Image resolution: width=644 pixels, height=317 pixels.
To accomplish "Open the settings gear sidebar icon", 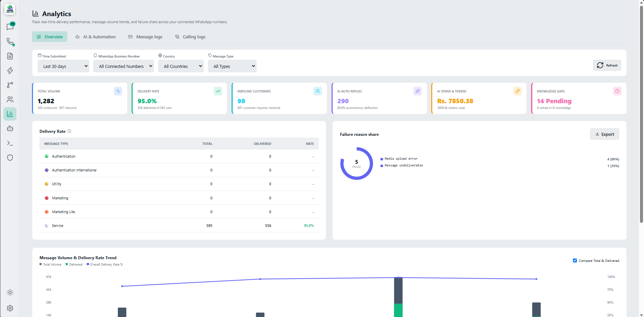I will [10, 308].
